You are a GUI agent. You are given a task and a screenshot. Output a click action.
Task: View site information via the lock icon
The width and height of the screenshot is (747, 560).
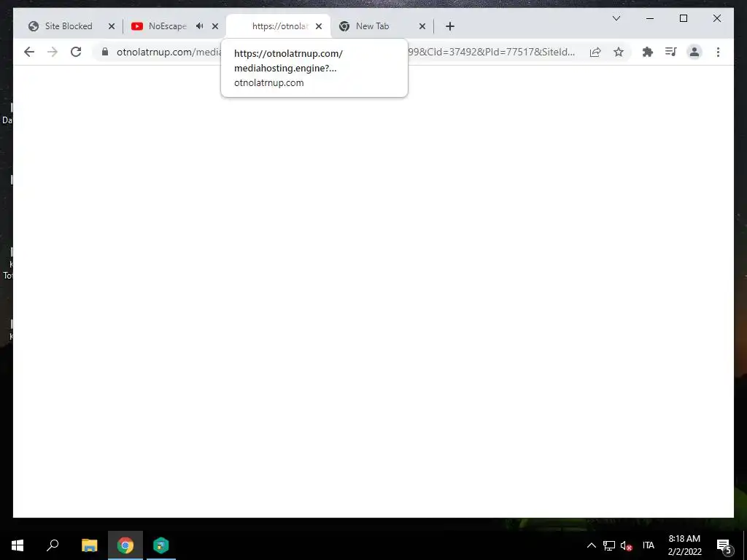tap(105, 52)
